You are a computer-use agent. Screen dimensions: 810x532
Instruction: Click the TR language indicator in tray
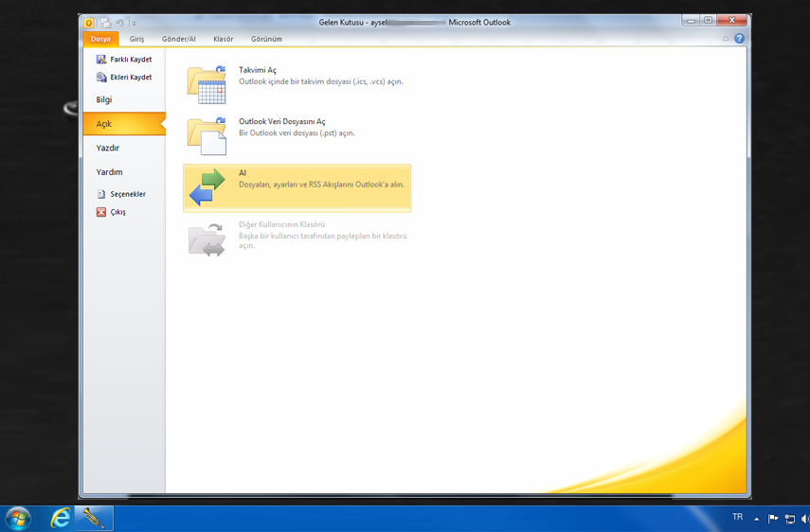pyautogui.click(x=737, y=517)
